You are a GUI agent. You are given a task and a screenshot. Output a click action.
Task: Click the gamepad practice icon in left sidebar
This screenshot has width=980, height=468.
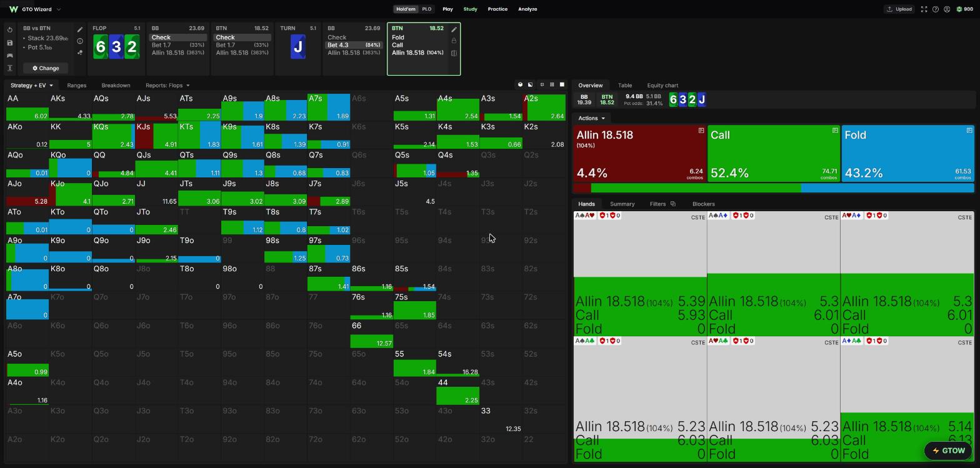point(10,56)
